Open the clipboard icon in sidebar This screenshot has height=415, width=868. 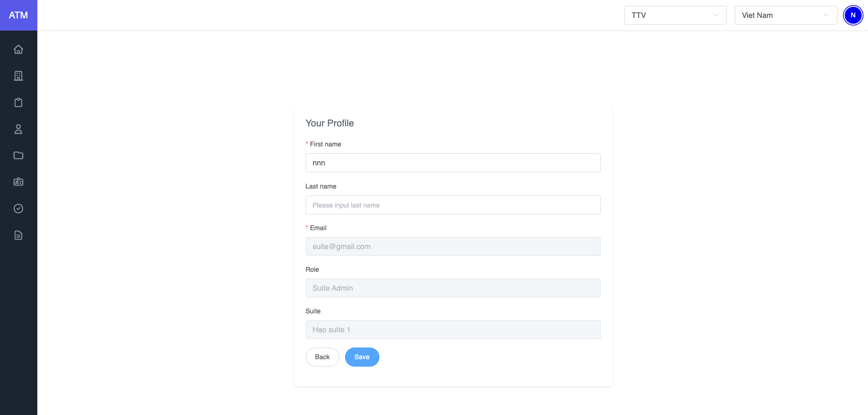point(18,103)
